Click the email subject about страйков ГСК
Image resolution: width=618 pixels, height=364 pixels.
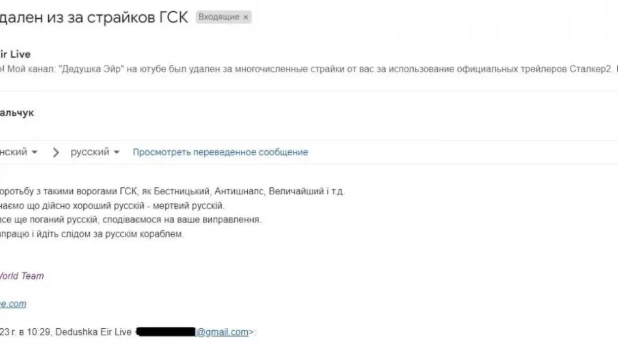tap(94, 18)
